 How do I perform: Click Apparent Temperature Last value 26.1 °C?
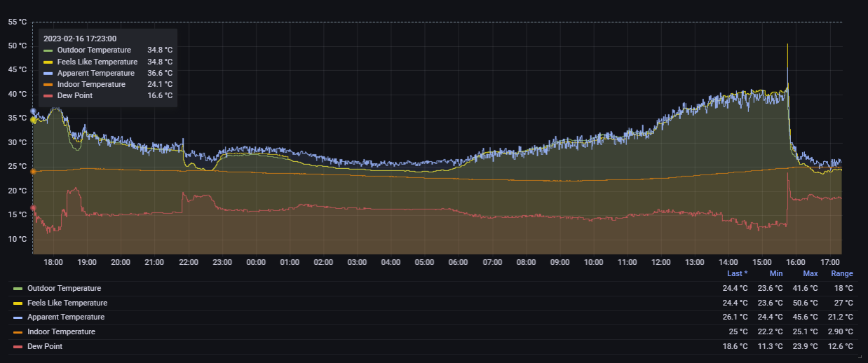pyautogui.click(x=735, y=317)
